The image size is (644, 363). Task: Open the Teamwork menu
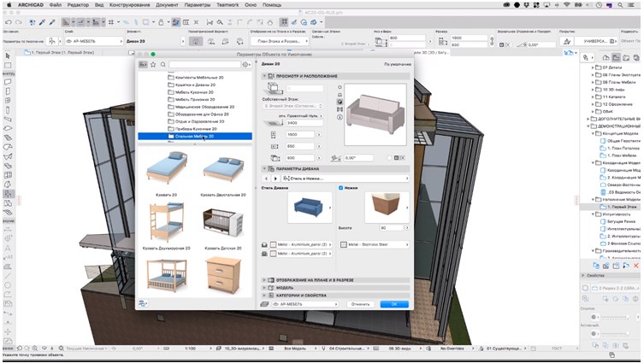(227, 5)
